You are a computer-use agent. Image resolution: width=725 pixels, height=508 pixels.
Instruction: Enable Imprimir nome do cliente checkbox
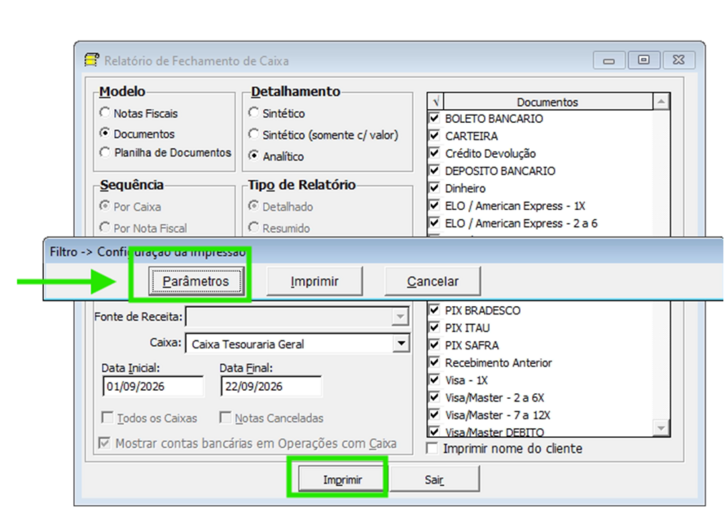[432, 448]
